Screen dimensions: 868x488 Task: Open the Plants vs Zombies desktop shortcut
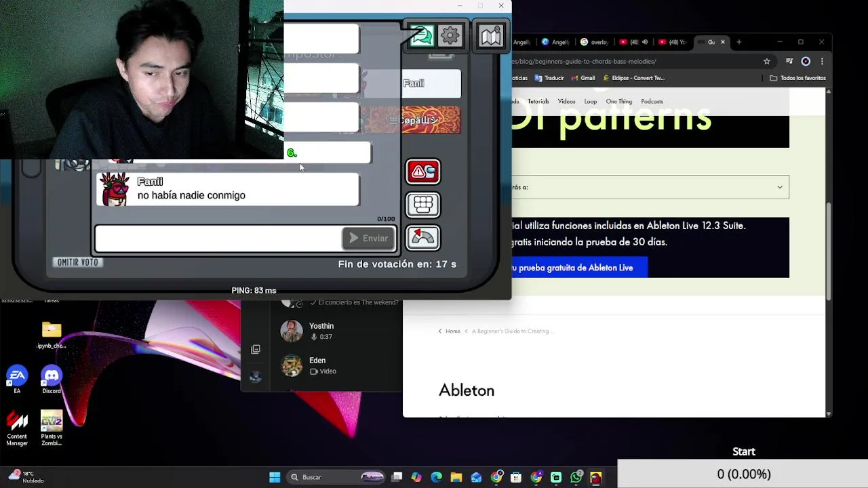pyautogui.click(x=52, y=428)
